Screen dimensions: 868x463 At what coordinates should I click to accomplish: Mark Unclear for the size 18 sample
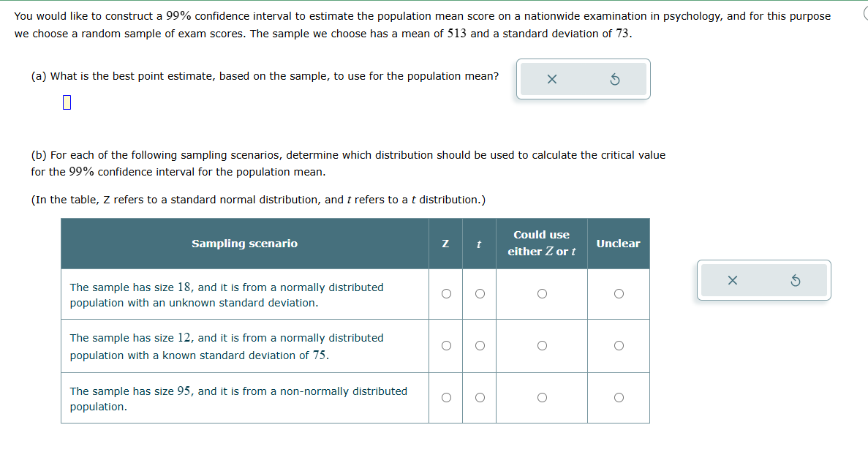(619, 293)
